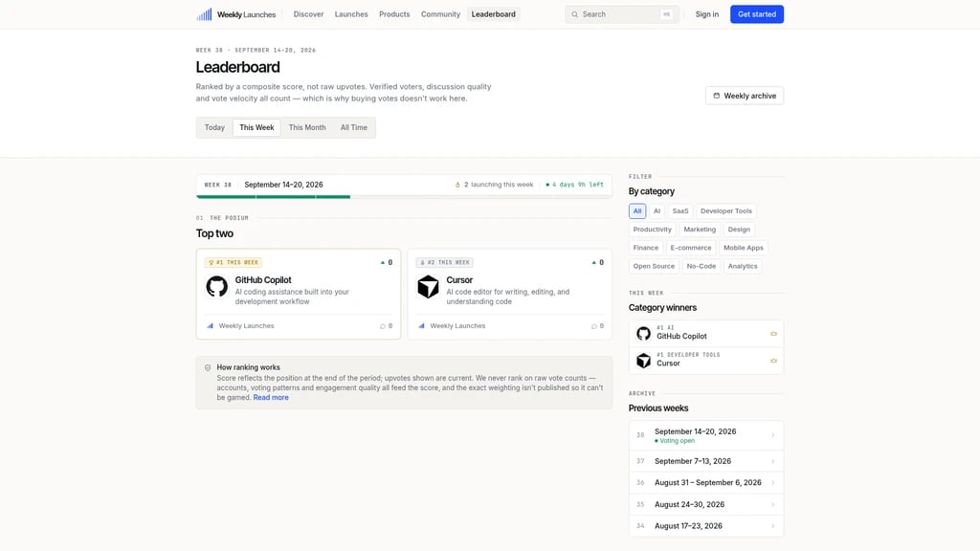Open Leaderboard in top navigation

pos(493,14)
